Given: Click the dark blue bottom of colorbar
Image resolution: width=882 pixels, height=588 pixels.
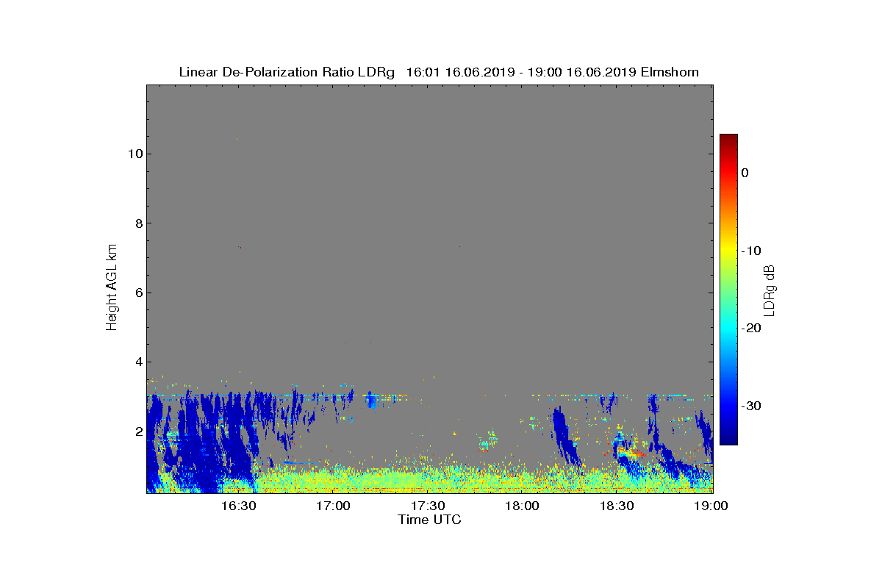Looking at the screenshot, I should [728, 438].
